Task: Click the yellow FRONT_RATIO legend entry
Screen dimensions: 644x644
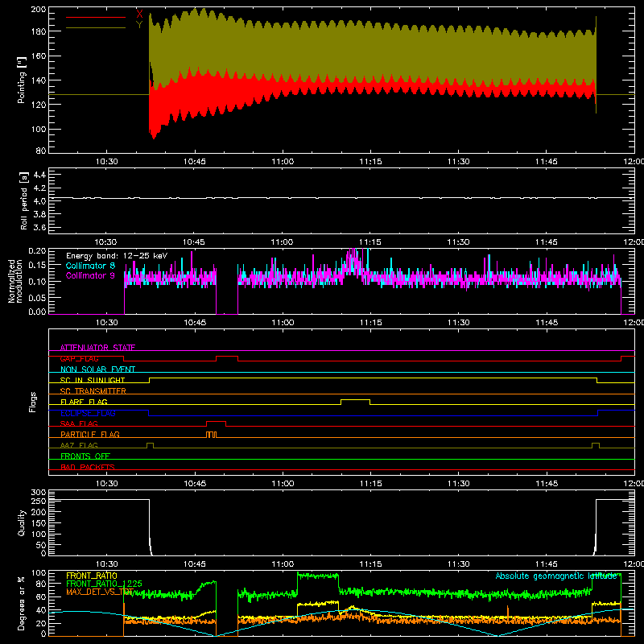Action: coord(92,576)
